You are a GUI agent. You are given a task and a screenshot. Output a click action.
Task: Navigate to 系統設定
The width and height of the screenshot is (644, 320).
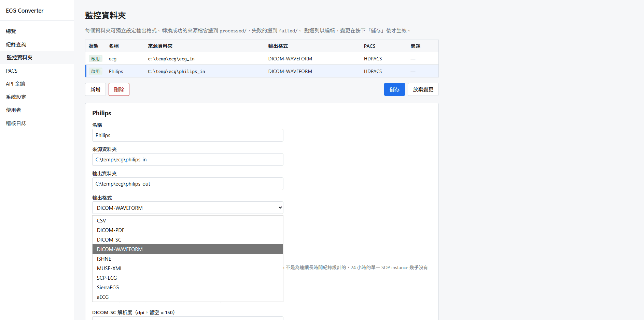[16, 97]
